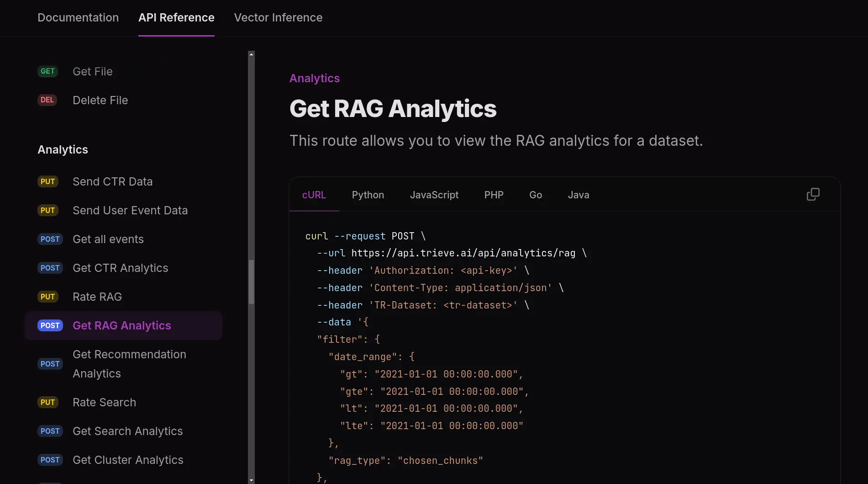The image size is (868, 484).
Task: Open Get CTR Analytics endpoint
Action: 121,268
